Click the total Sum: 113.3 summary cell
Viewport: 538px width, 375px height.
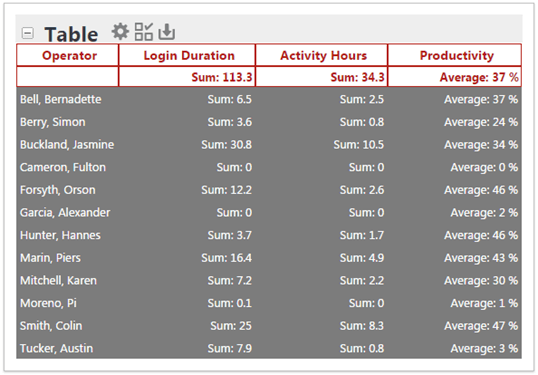187,77
